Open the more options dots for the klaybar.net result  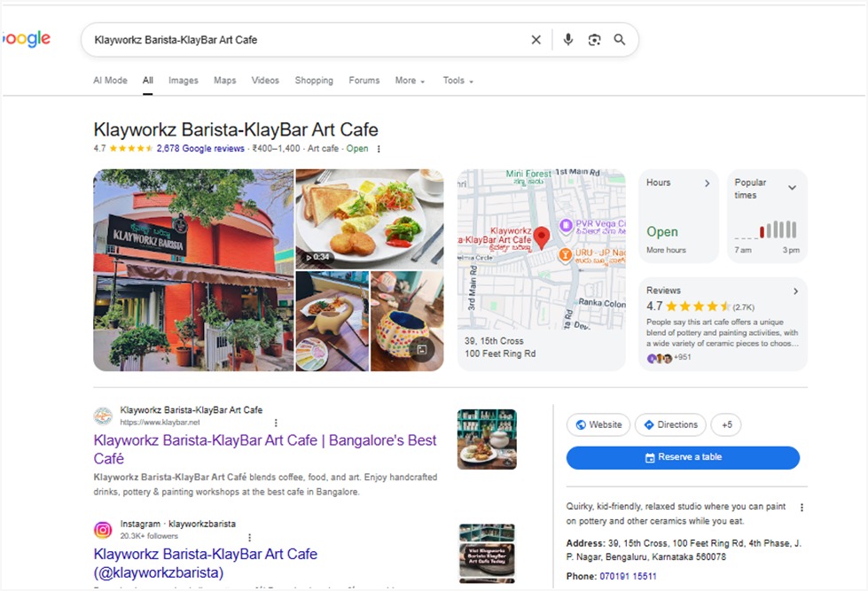(276, 423)
